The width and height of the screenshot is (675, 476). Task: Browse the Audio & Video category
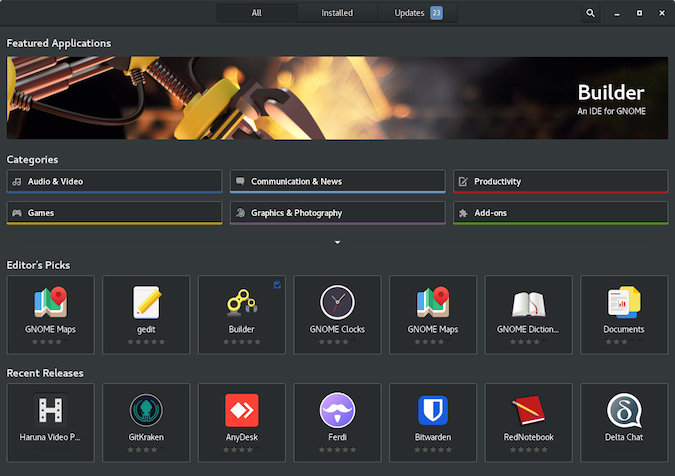pos(114,182)
